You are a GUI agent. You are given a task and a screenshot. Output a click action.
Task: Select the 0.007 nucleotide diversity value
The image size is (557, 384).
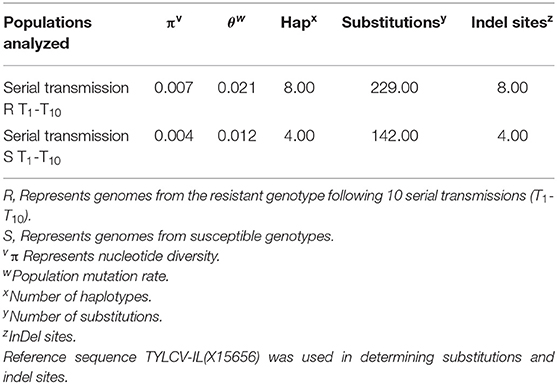point(174,88)
